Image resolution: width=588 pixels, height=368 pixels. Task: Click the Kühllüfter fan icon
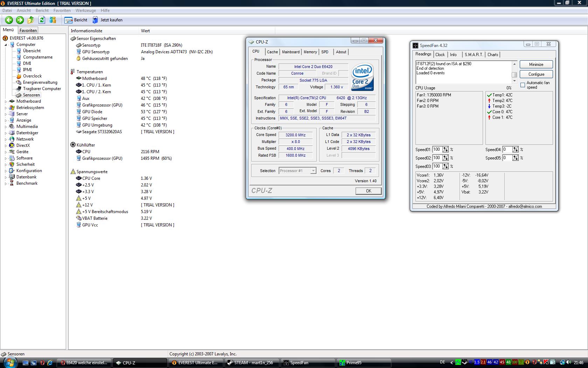[x=73, y=145]
